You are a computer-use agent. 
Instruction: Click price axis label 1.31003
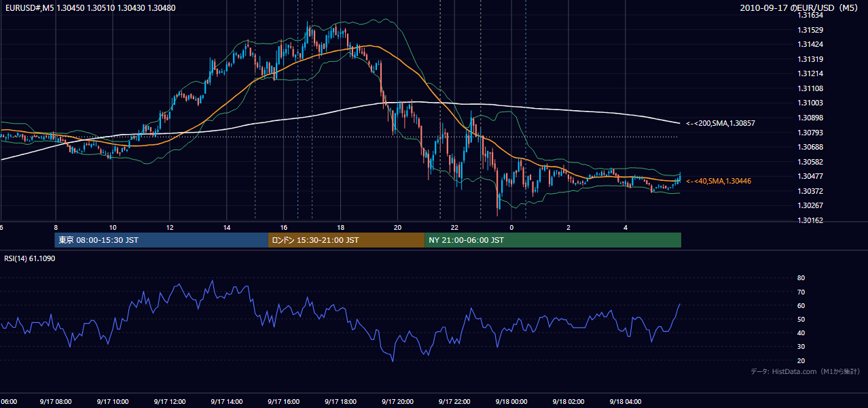pos(812,103)
